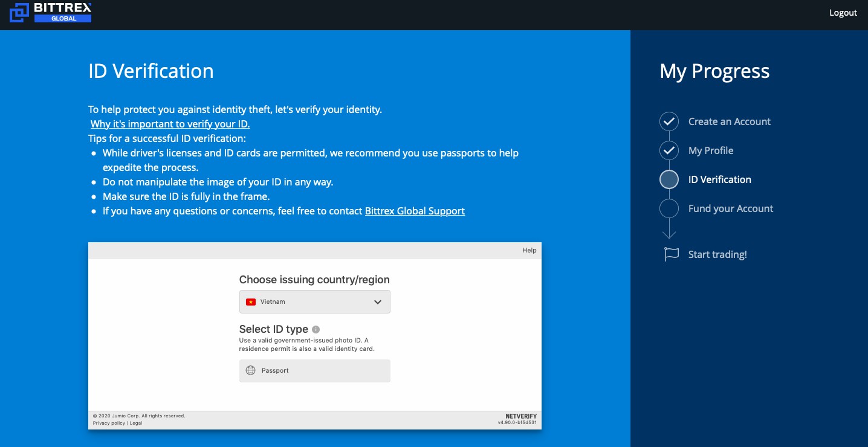
Task: Open 'Why it's important to verify your ID' link
Action: coord(170,124)
